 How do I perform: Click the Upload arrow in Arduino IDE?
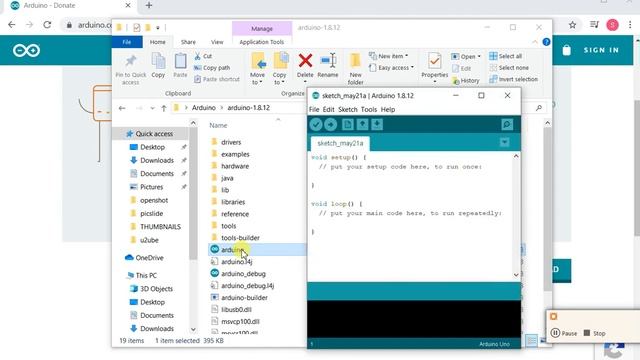click(331, 124)
